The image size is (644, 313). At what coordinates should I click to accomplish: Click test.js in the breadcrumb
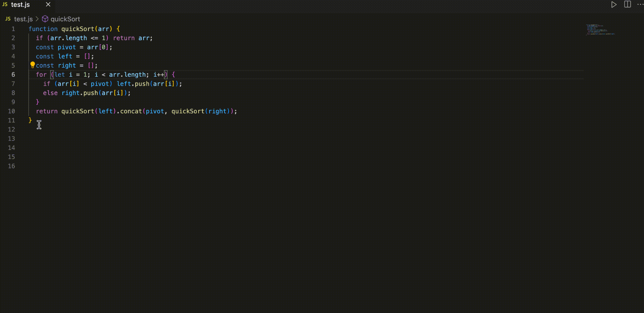[x=23, y=19]
